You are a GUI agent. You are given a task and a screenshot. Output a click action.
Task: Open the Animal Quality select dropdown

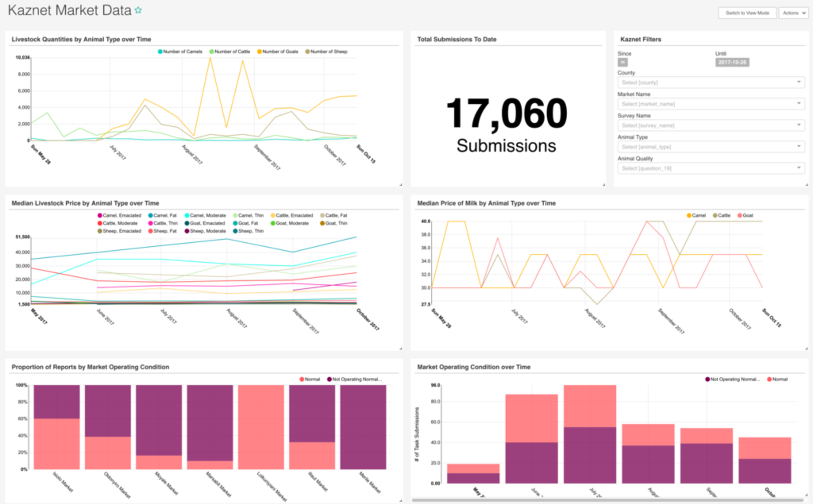click(711, 168)
